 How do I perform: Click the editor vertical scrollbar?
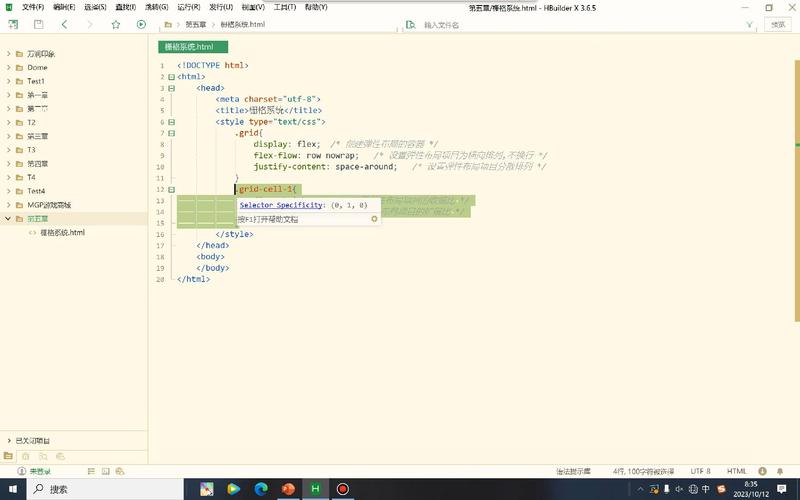pos(797,190)
